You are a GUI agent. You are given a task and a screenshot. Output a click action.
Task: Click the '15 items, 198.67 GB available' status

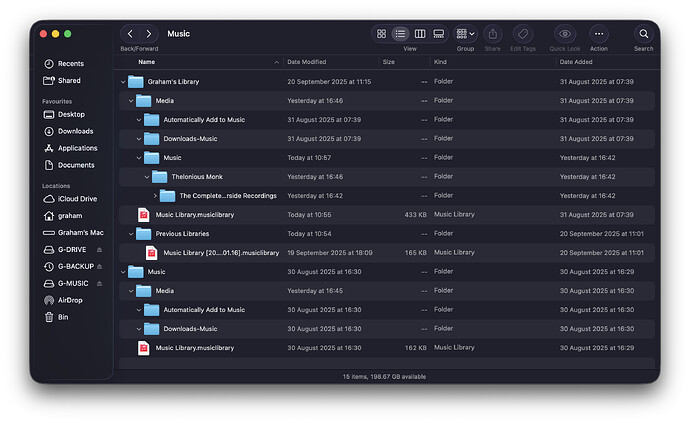click(384, 377)
